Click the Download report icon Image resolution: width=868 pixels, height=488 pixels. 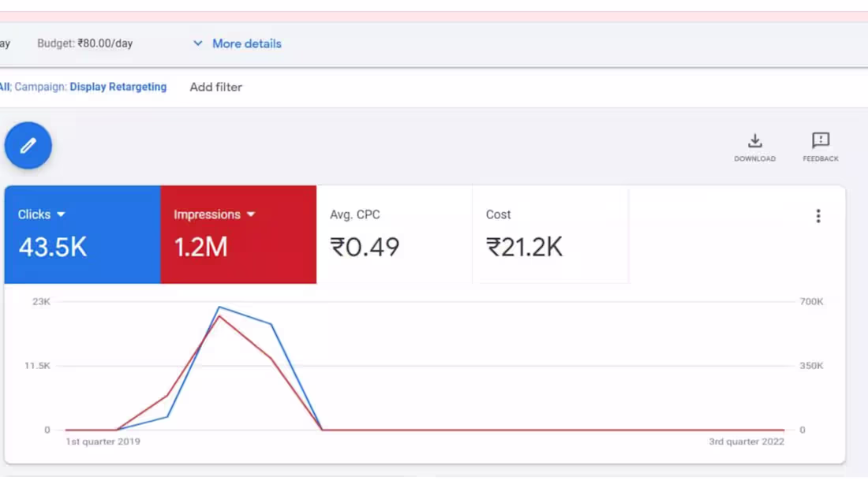coord(754,146)
